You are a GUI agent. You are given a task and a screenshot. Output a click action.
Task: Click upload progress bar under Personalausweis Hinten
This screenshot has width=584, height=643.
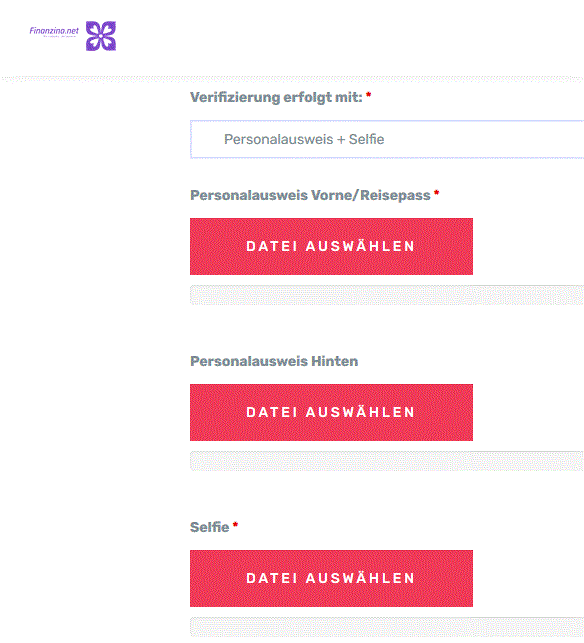point(387,461)
